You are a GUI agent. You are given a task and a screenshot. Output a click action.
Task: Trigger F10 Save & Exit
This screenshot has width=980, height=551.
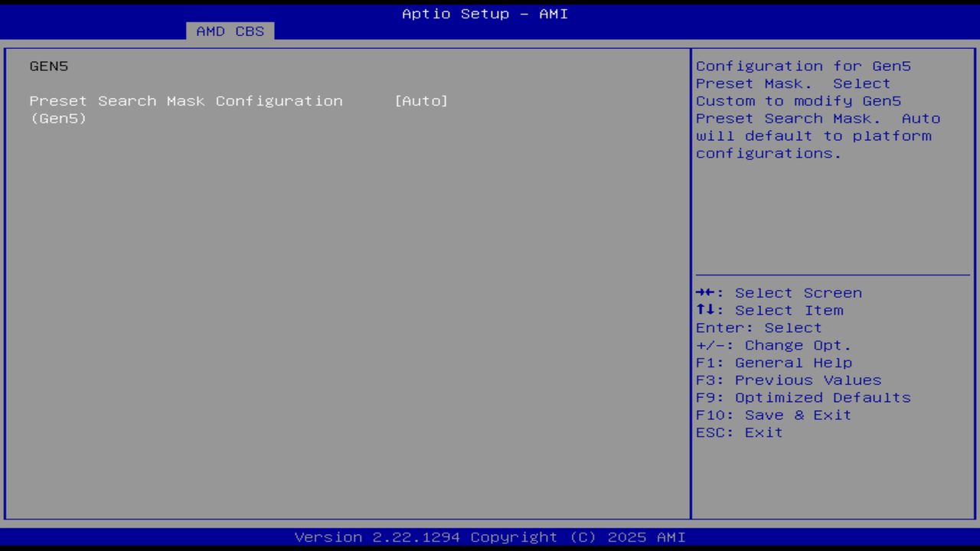tap(774, 415)
